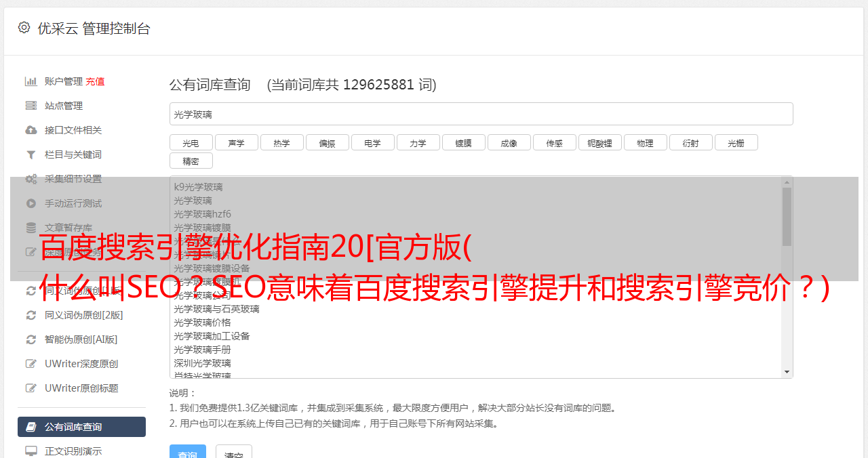Click the 声学 tag button
The height and width of the screenshot is (458, 868).
(x=236, y=142)
